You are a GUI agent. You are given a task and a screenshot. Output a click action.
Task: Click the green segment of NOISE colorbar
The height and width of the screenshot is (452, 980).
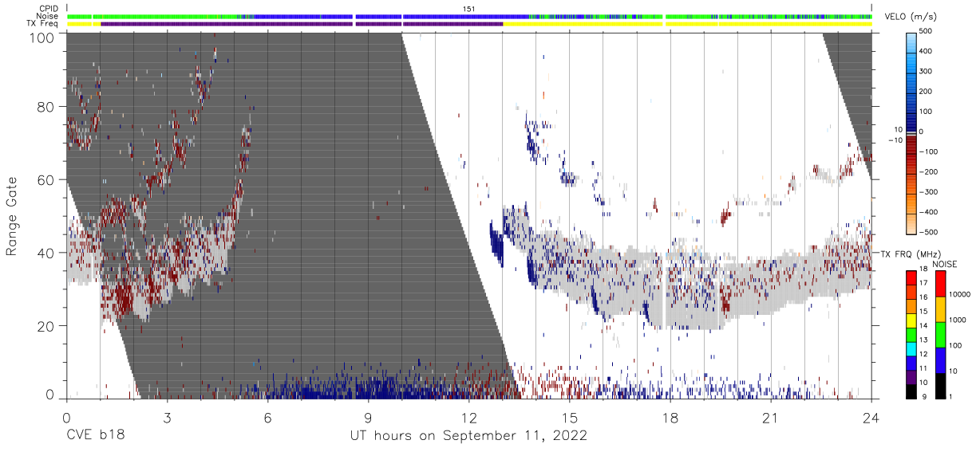941,334
